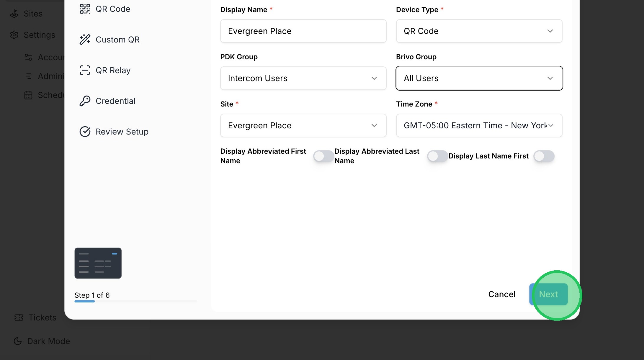Click the Settings gear icon in sidebar
The width and height of the screenshot is (644, 360).
tap(14, 35)
